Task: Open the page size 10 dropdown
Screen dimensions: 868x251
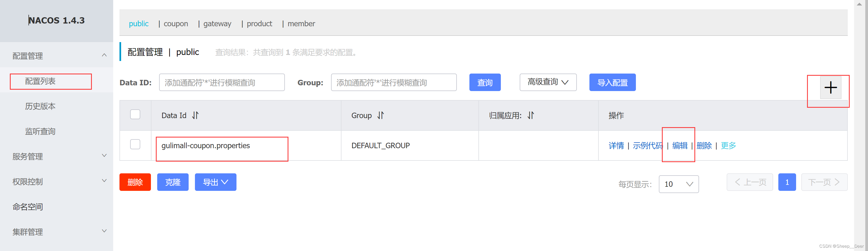Action: (x=679, y=184)
